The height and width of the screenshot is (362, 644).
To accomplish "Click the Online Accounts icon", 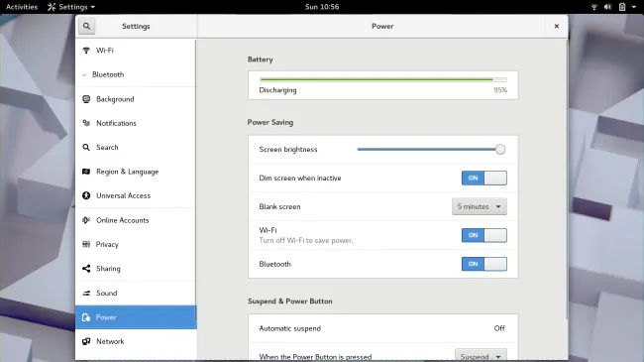I will coord(86,220).
